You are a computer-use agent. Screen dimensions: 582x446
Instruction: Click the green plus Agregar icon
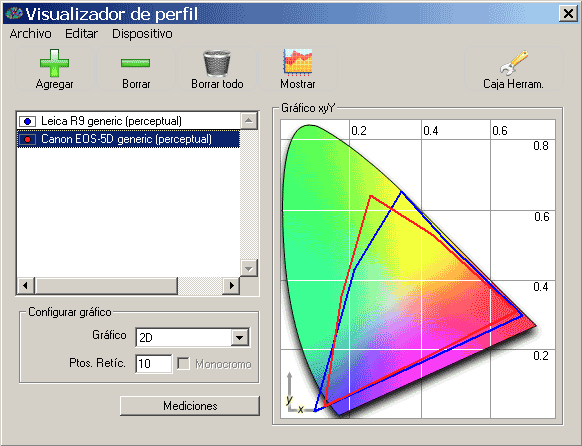click(55, 63)
